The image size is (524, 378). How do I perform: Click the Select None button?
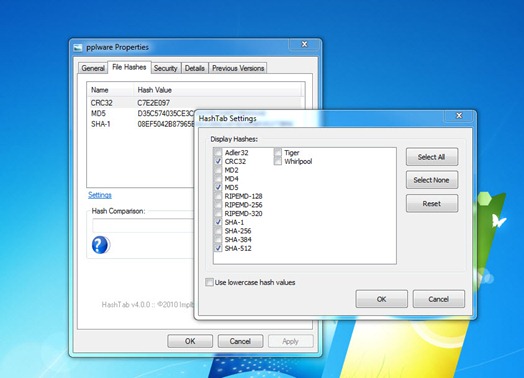432,180
